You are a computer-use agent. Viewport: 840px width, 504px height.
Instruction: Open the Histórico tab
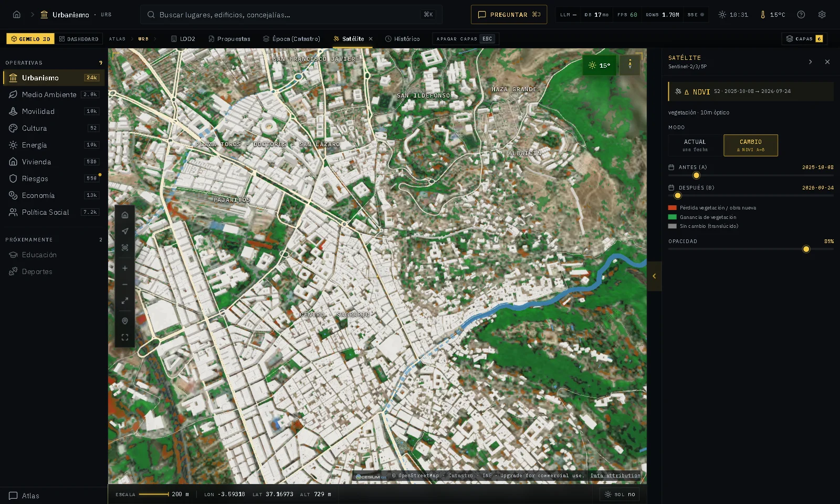coord(402,39)
